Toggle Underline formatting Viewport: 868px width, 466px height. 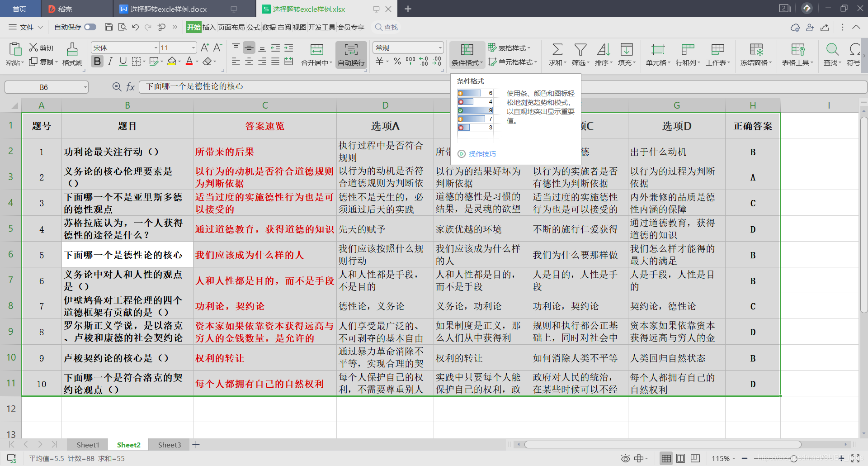coord(123,61)
